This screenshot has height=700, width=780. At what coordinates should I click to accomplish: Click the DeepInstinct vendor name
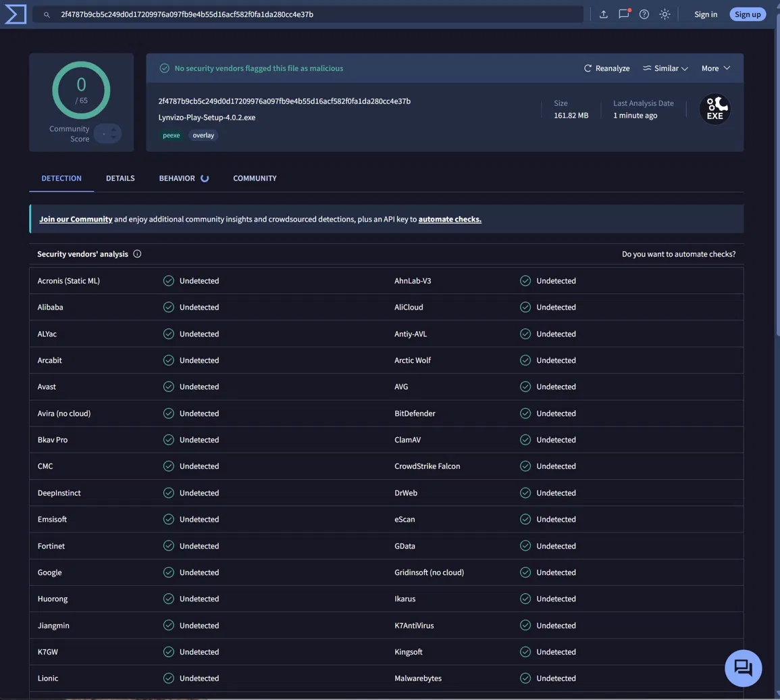(x=59, y=493)
